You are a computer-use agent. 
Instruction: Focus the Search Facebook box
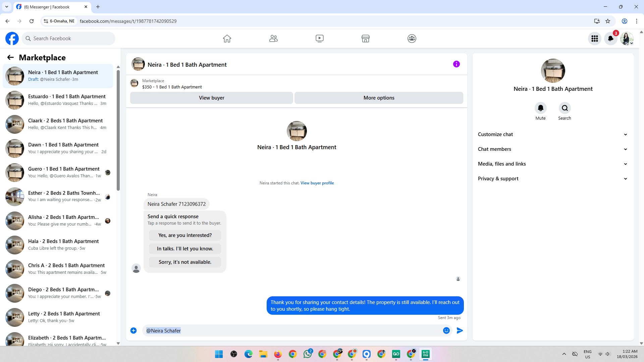[68, 39]
